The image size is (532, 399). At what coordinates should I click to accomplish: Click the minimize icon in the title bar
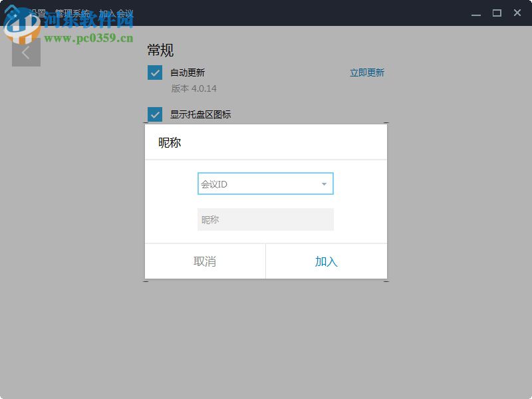(x=475, y=13)
